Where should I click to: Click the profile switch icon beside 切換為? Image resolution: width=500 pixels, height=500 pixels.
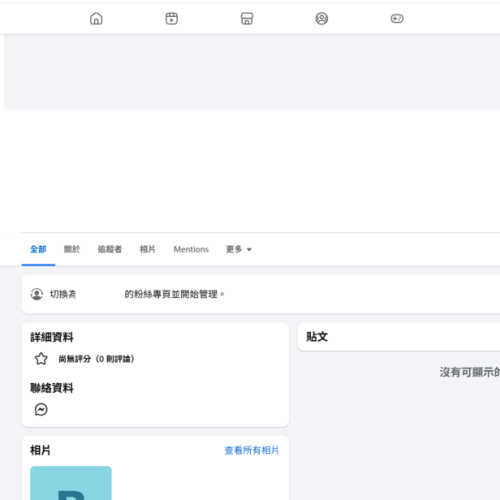pos(37,294)
